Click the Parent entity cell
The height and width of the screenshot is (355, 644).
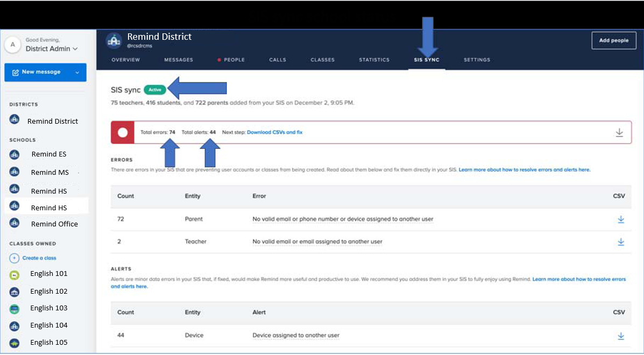pos(194,219)
